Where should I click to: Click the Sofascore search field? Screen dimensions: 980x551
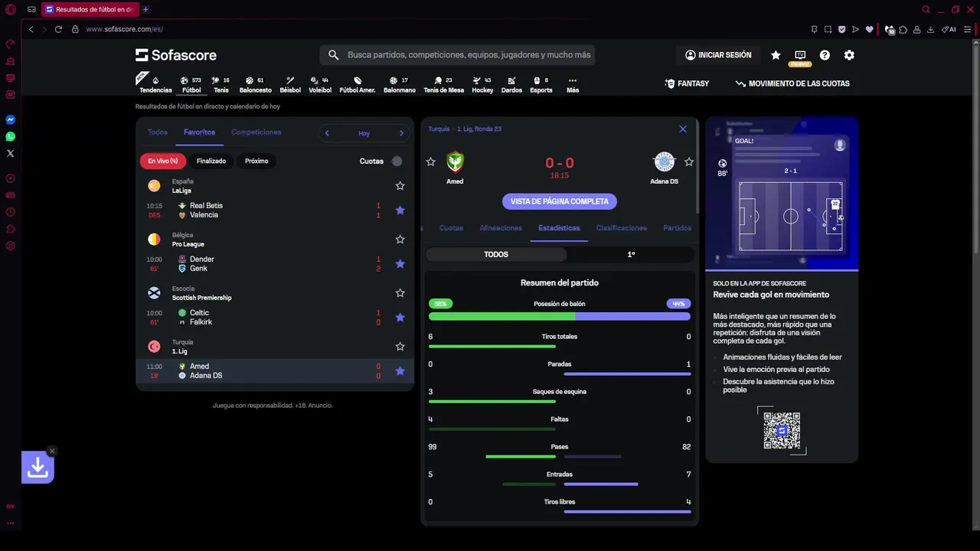pos(457,55)
